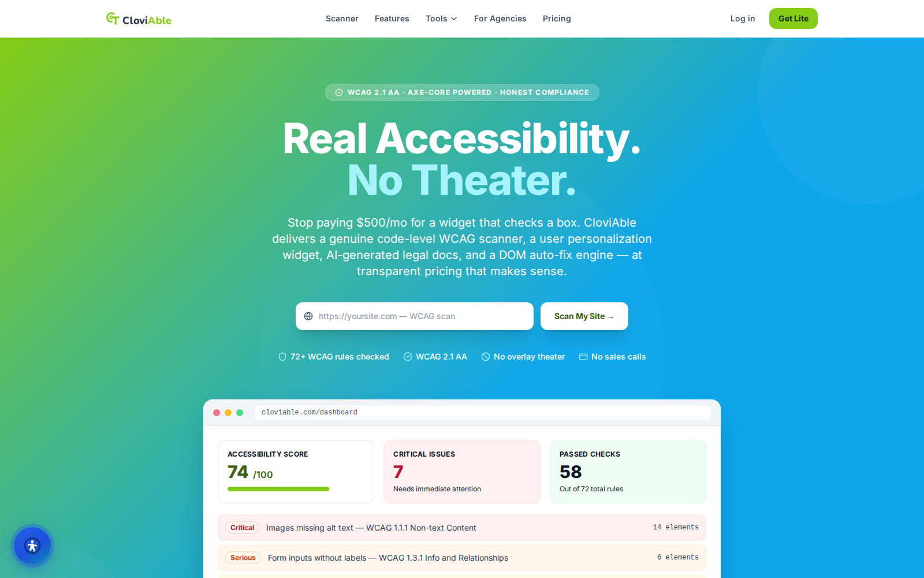
Task: Click the cloviable.com/dashboard address bar
Action: tap(483, 413)
